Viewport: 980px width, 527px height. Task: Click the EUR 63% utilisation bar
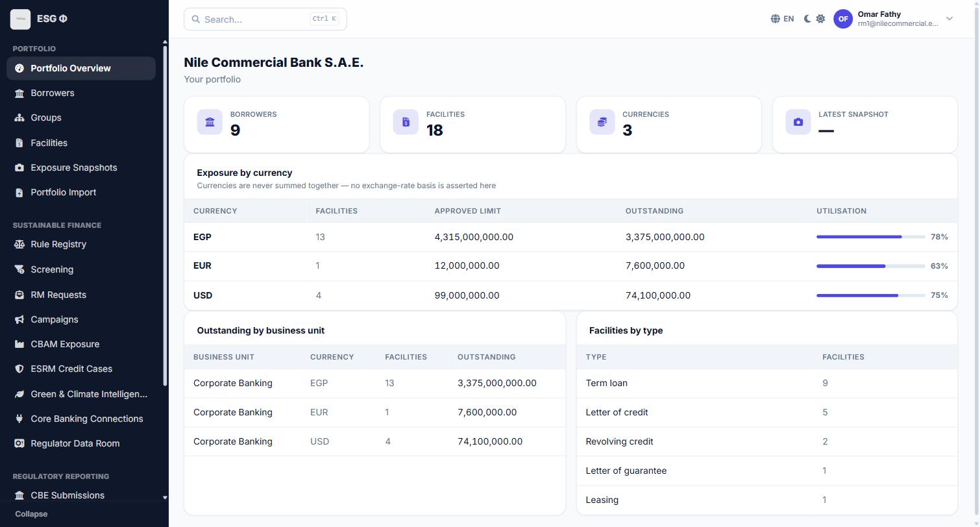[870, 266]
